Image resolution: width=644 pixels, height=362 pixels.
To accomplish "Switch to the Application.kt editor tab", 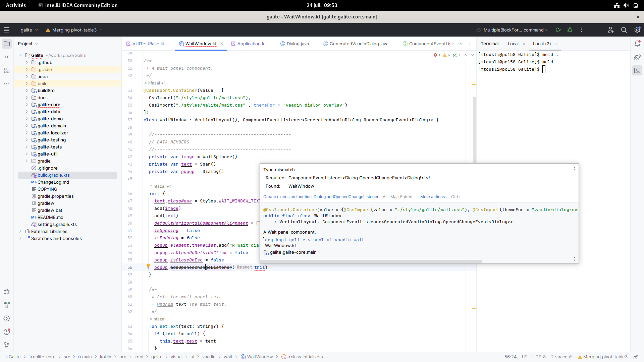I will (x=251, y=44).
